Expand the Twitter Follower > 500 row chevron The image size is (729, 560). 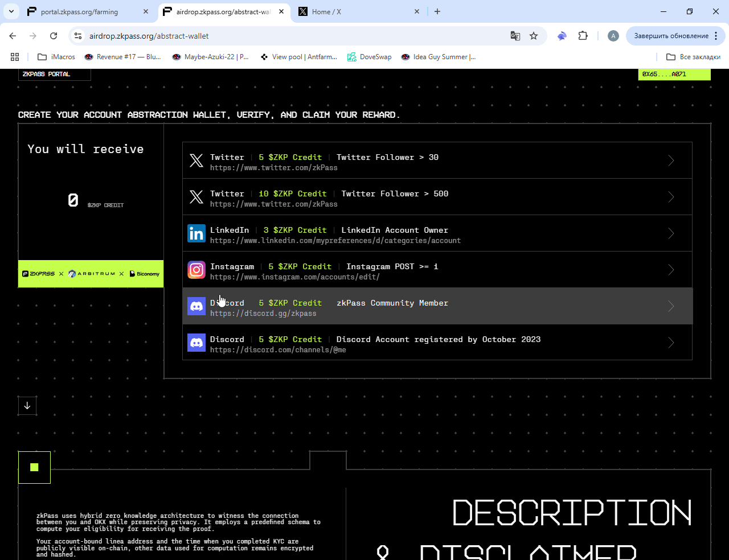point(671,197)
